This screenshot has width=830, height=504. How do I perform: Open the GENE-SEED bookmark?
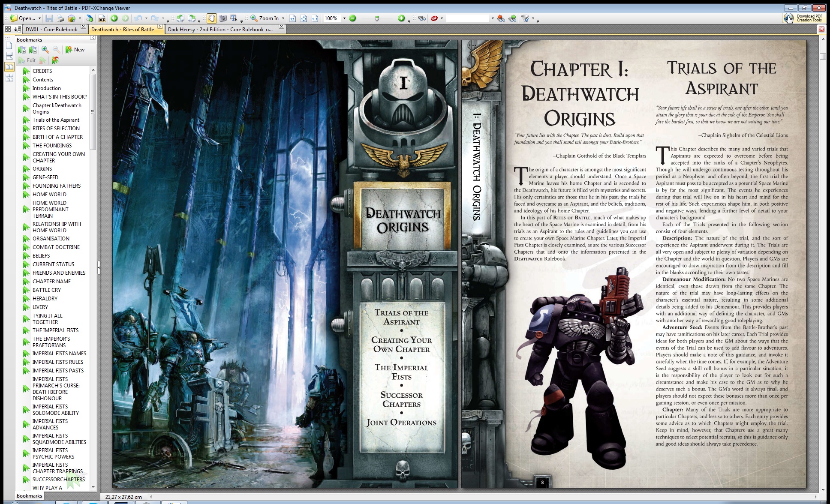pyautogui.click(x=45, y=177)
